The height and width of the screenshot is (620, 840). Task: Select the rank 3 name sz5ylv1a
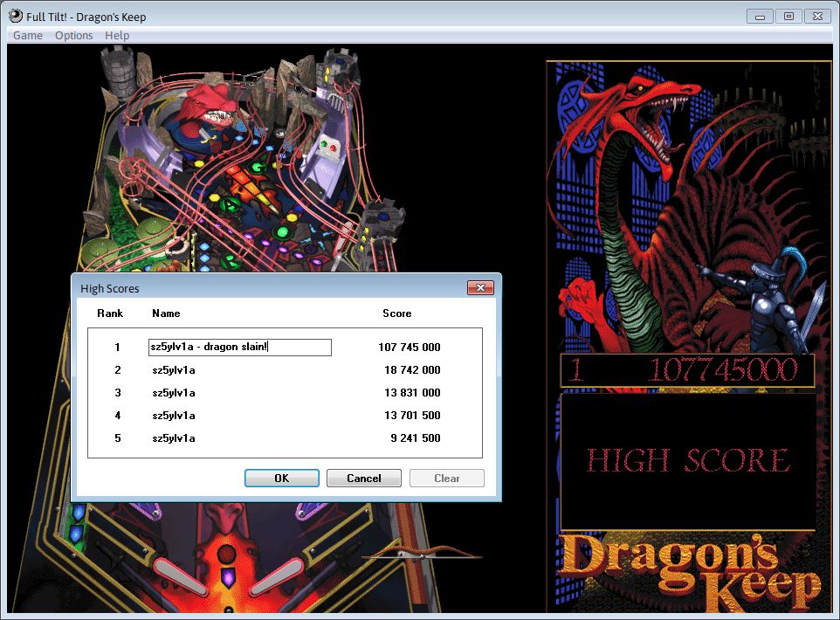[174, 393]
